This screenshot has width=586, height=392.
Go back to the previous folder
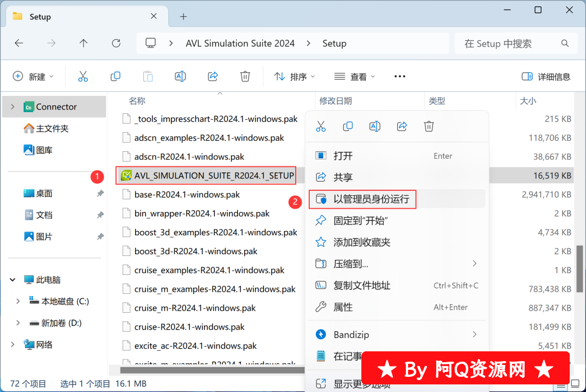click(19, 43)
